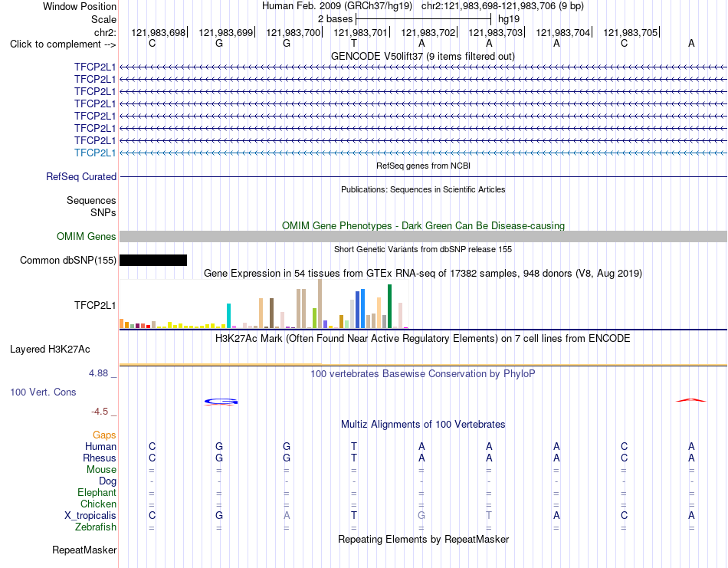Select position label 121,983,705
The image size is (728, 568).
click(x=630, y=32)
